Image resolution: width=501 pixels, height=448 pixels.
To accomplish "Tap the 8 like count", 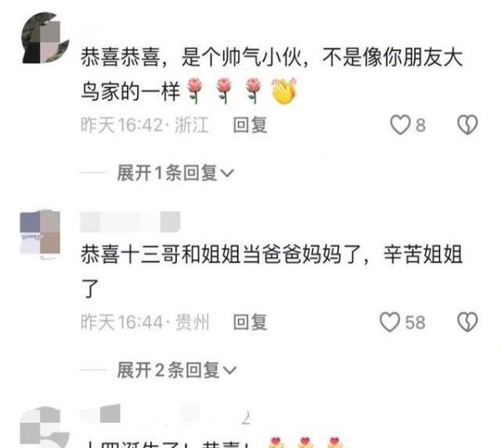I will point(421,125).
